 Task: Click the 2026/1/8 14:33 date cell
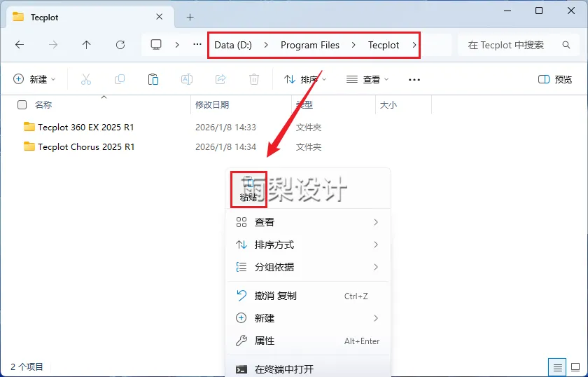point(225,128)
